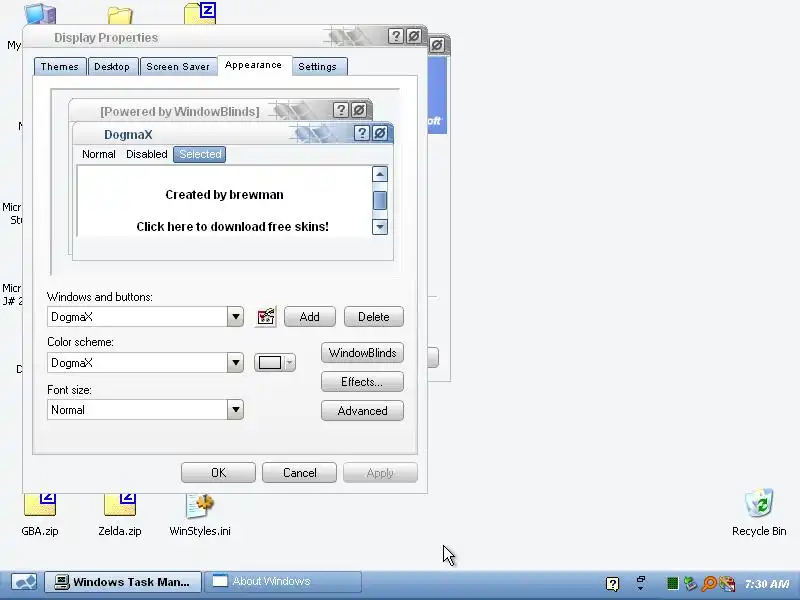
Task: Click the Delete button
Action: pos(373,317)
